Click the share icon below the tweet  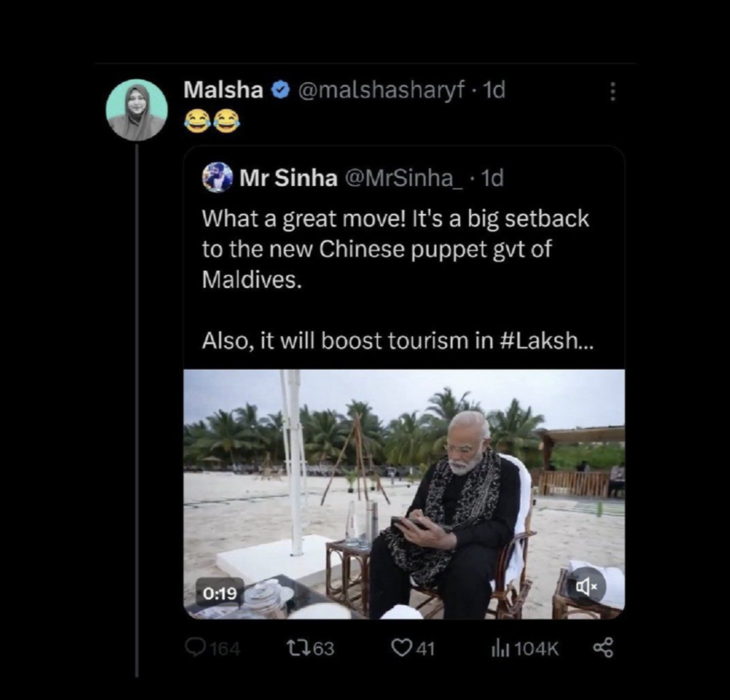tap(602, 647)
